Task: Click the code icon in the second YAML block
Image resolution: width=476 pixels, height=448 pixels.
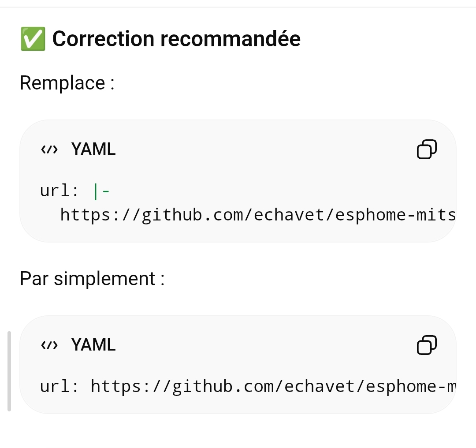Action: (49, 345)
